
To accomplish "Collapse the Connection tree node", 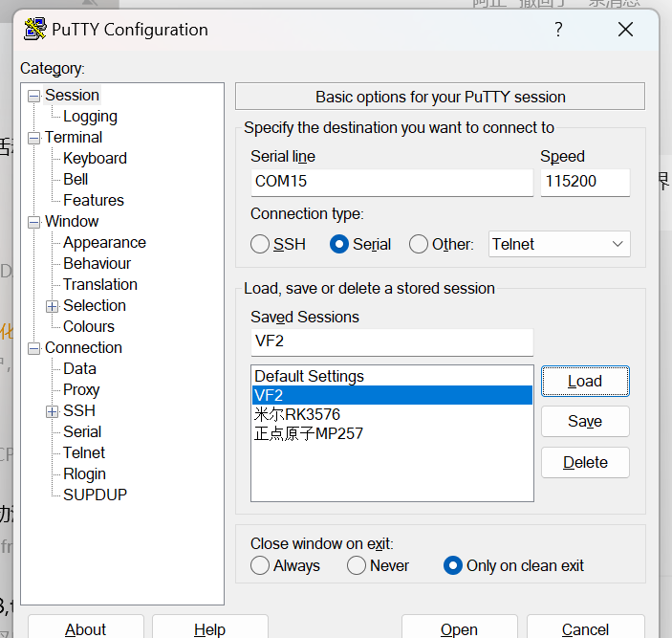I will click(x=33, y=348).
